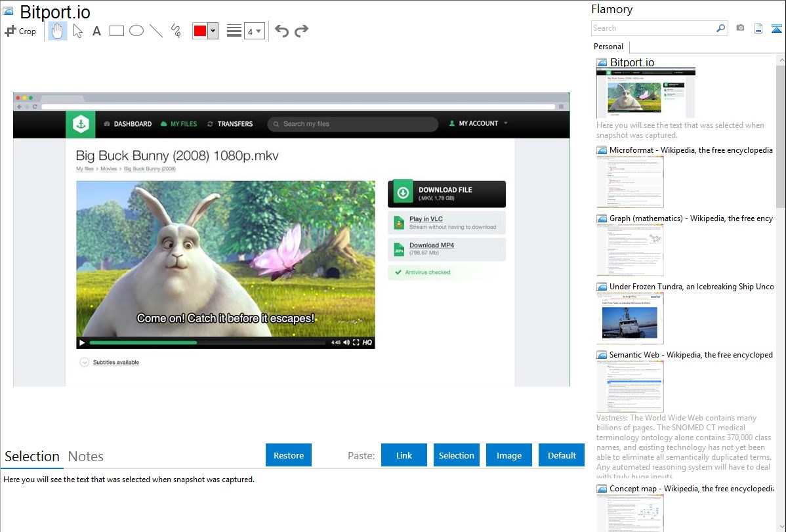
Task: Click the My files breadcrumb link
Action: pos(85,169)
